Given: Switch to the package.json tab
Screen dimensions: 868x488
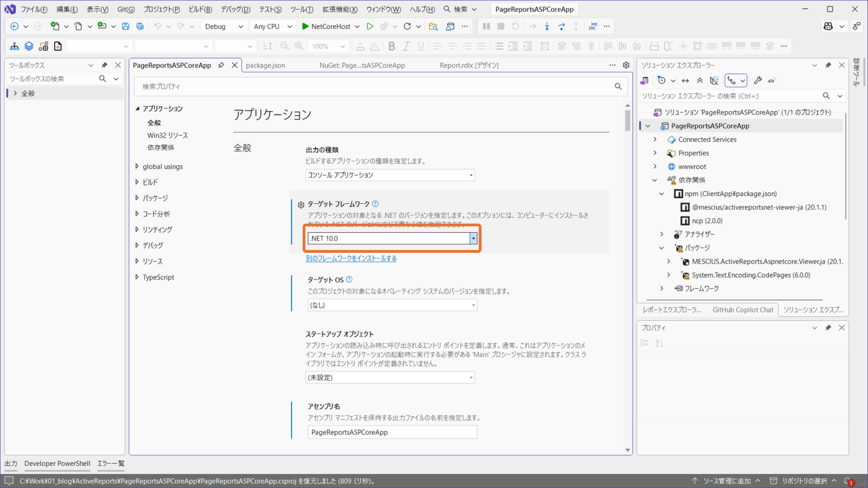Looking at the screenshot, I should pyautogui.click(x=266, y=65).
